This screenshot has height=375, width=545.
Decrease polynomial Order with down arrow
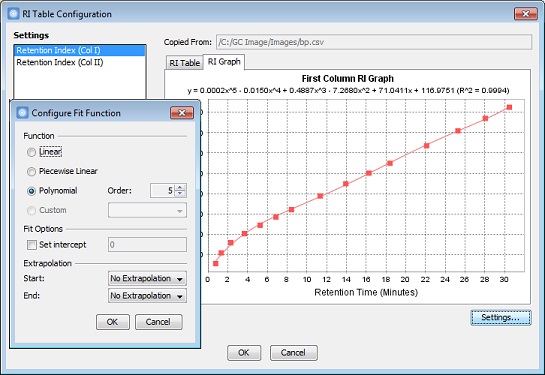click(x=180, y=194)
